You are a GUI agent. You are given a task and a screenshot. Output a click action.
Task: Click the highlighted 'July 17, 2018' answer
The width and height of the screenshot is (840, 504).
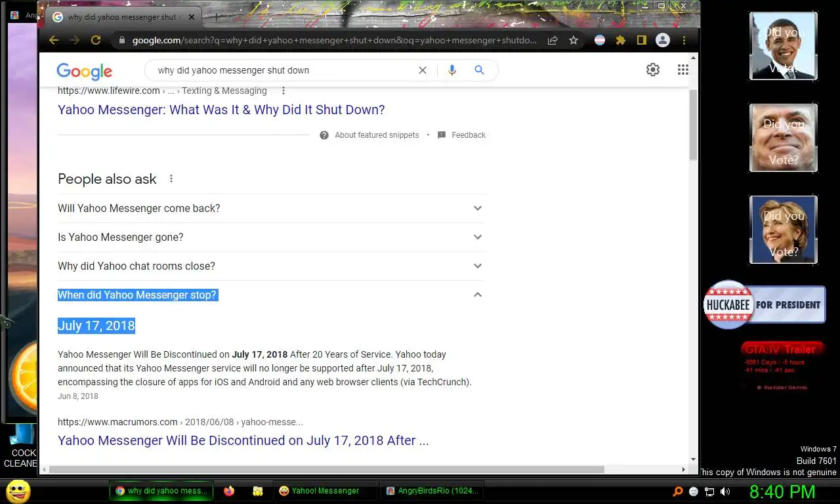click(x=96, y=325)
